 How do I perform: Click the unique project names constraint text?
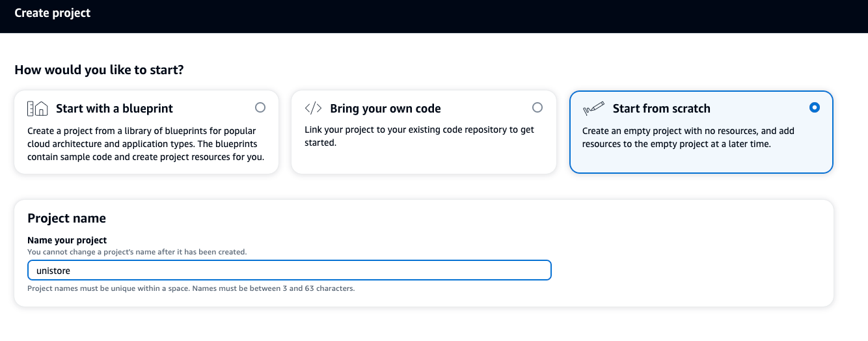point(191,288)
